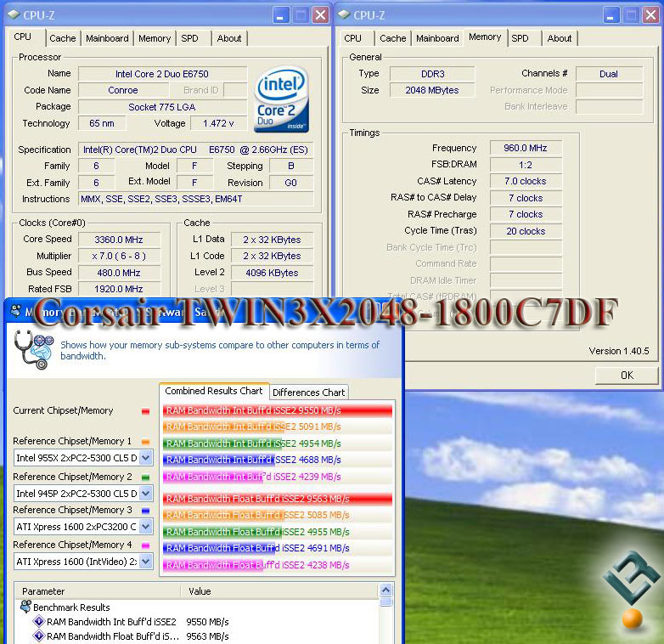
Task: Click OK button in CPU-Z memory window
Action: coord(627,376)
